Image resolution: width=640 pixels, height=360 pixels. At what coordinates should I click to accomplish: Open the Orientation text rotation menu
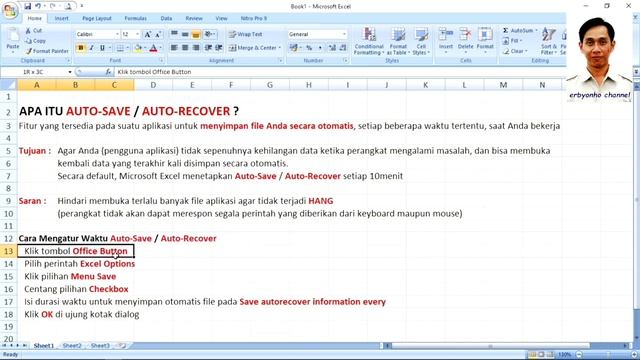(210, 34)
